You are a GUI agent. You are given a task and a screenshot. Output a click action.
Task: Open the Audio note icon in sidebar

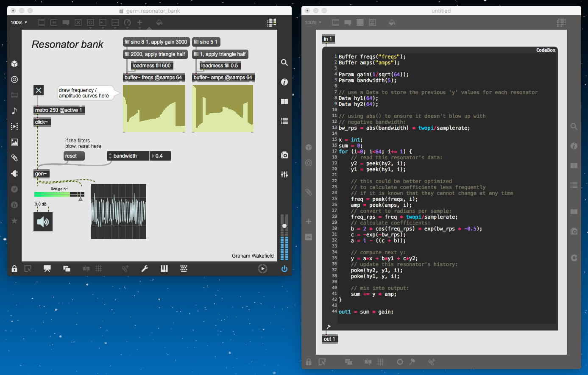14,111
